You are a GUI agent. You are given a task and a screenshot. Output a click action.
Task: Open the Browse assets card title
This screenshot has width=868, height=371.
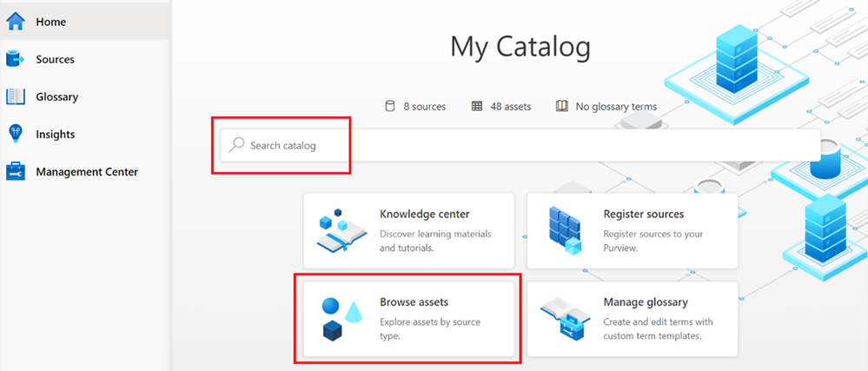pyautogui.click(x=414, y=302)
